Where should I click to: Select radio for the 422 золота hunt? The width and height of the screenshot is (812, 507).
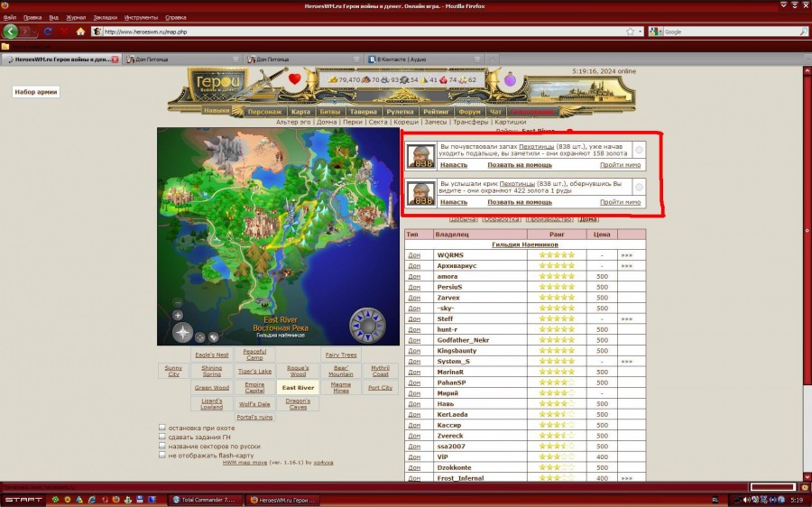point(639,187)
